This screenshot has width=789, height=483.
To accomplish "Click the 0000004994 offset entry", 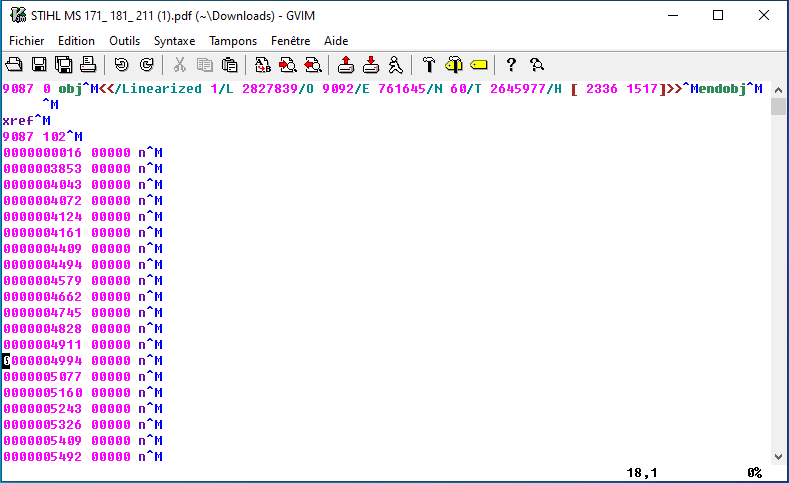I will click(42, 361).
